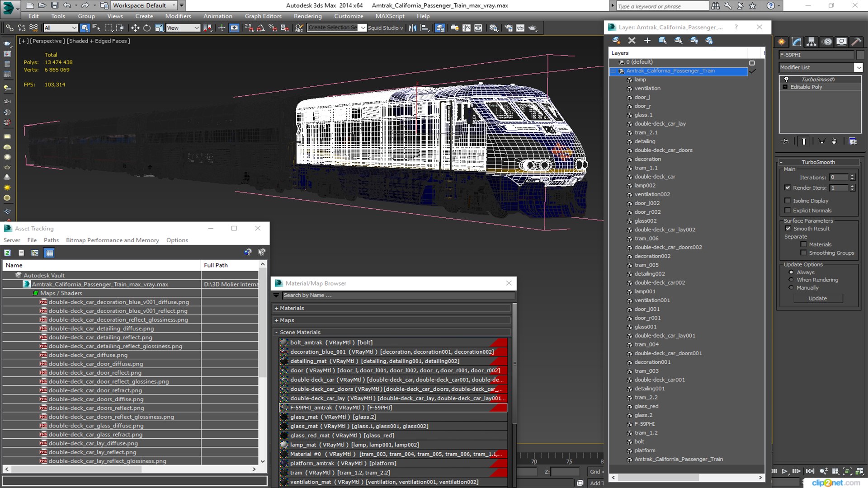The height and width of the screenshot is (488, 868).
Task: Click Configure Modifier Sets icon
Action: tap(853, 141)
